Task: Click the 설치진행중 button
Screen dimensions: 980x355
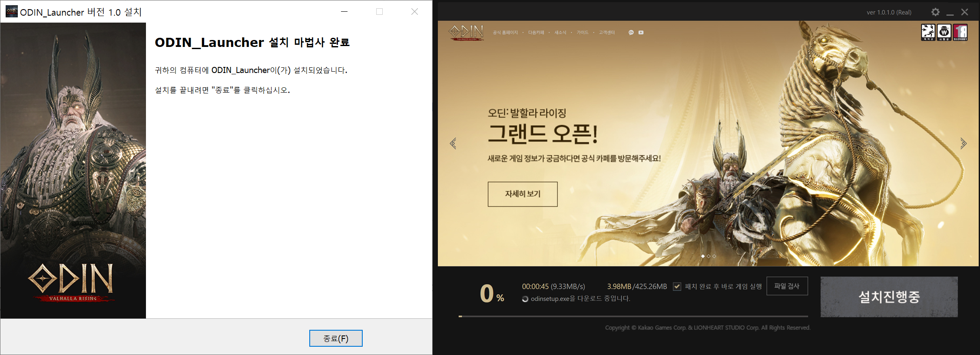Action: [x=889, y=297]
